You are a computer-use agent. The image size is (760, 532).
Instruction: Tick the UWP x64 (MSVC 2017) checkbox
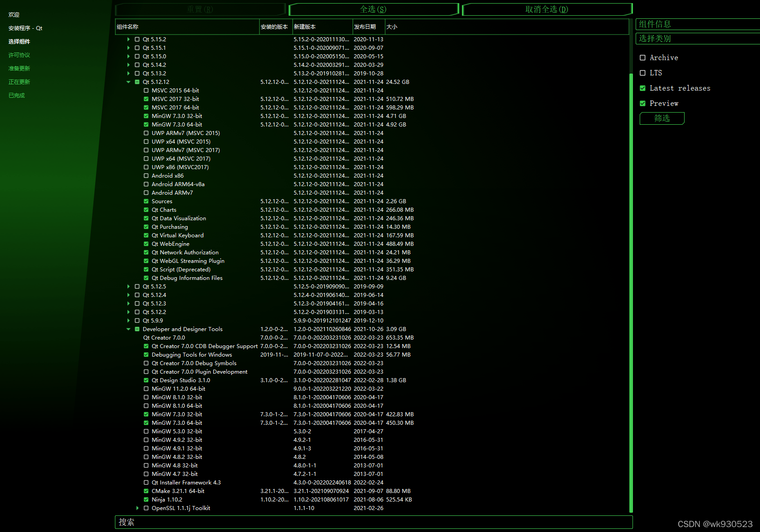(x=146, y=159)
